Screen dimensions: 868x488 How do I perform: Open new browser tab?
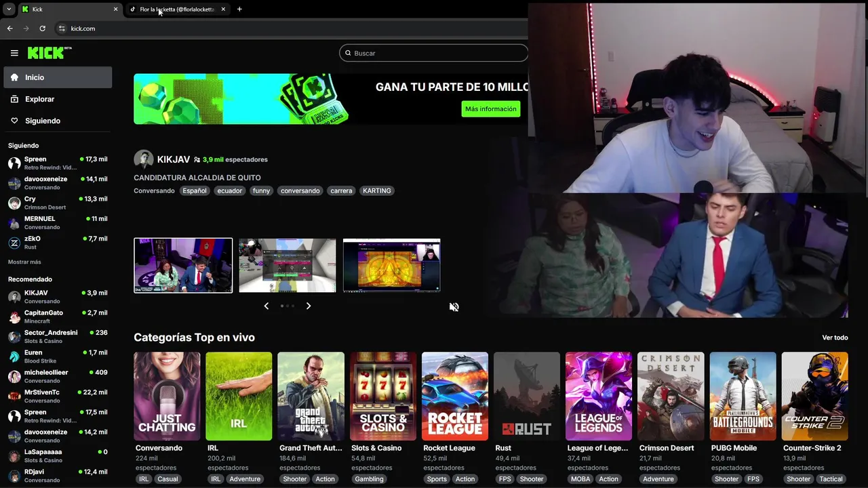(239, 9)
